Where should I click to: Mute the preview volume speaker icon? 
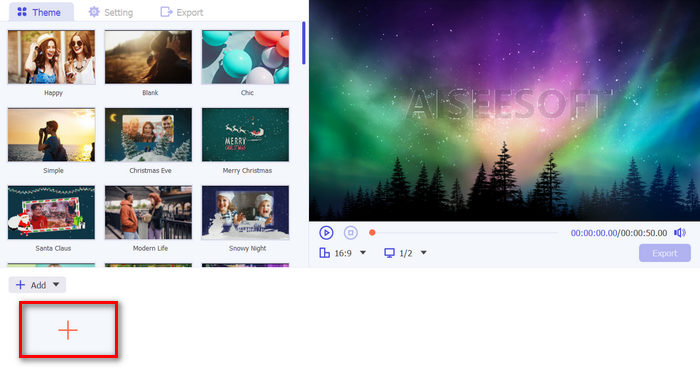tap(680, 232)
